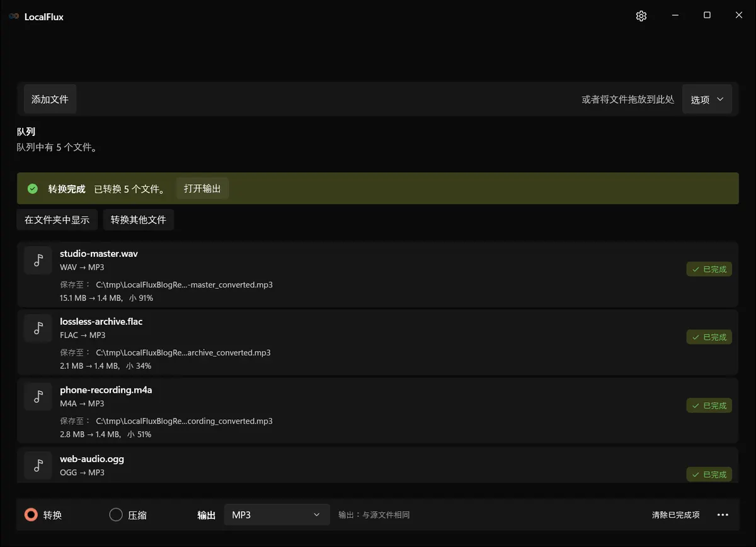
Task: Select the lossless-archive.flac file name
Action: [x=101, y=322]
